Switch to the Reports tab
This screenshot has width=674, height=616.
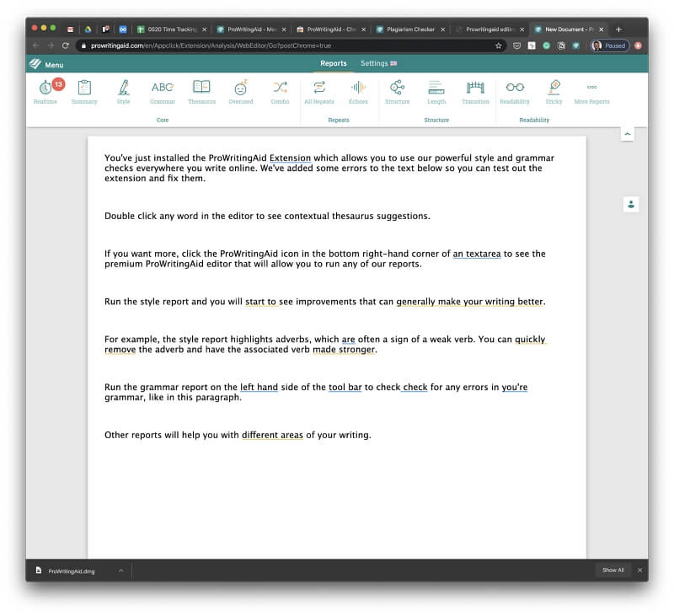click(333, 63)
